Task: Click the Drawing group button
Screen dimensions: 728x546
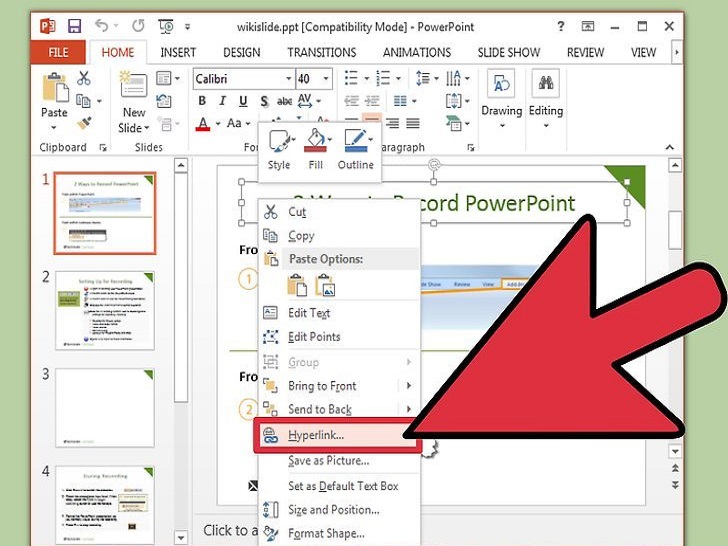Action: coord(501,99)
